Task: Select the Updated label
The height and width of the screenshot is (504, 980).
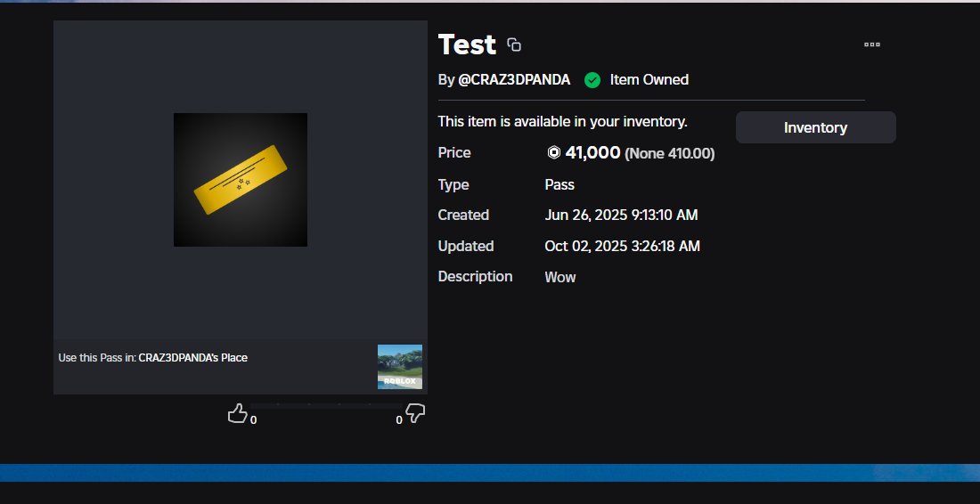Action: 466,246
